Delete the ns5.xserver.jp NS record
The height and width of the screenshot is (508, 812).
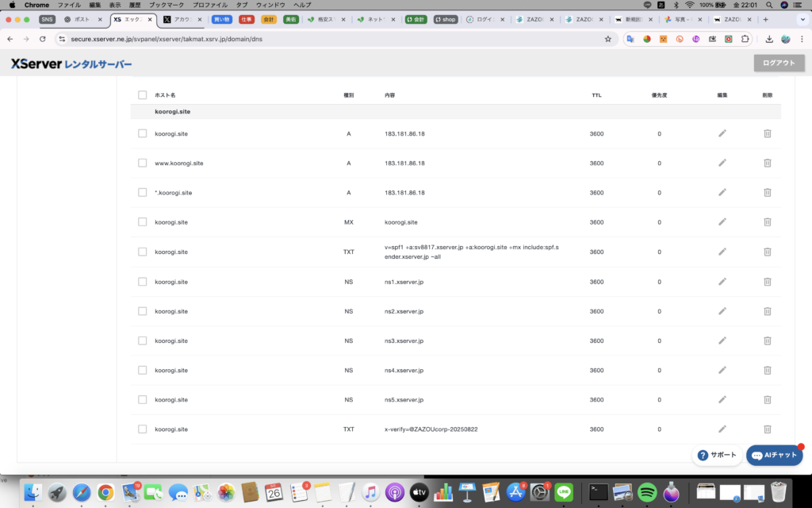click(767, 400)
